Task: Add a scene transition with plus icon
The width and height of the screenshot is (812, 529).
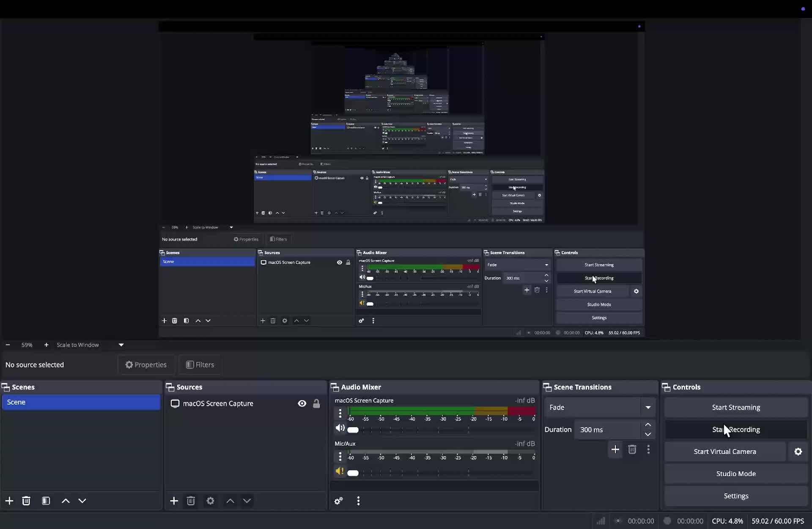Action: [615, 449]
